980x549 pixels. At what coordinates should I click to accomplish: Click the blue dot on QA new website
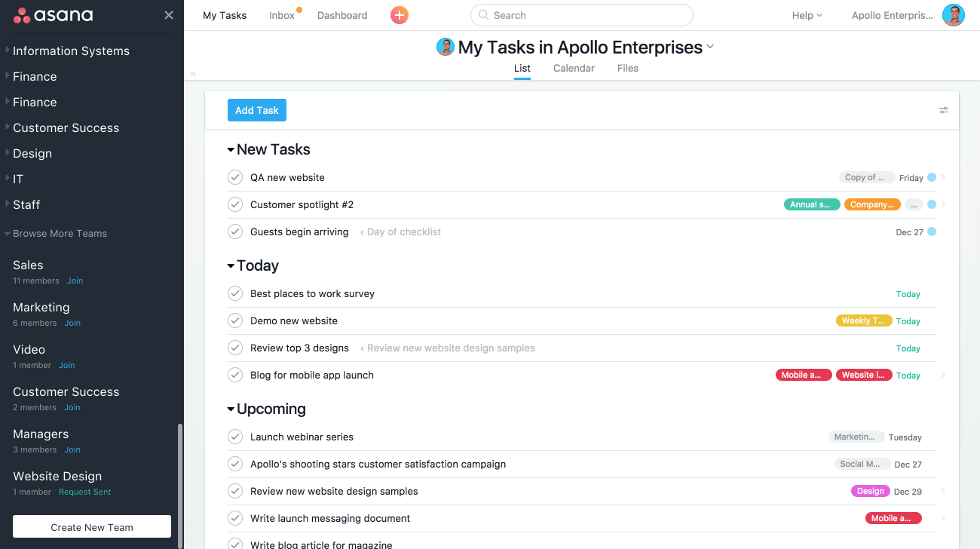tap(932, 177)
